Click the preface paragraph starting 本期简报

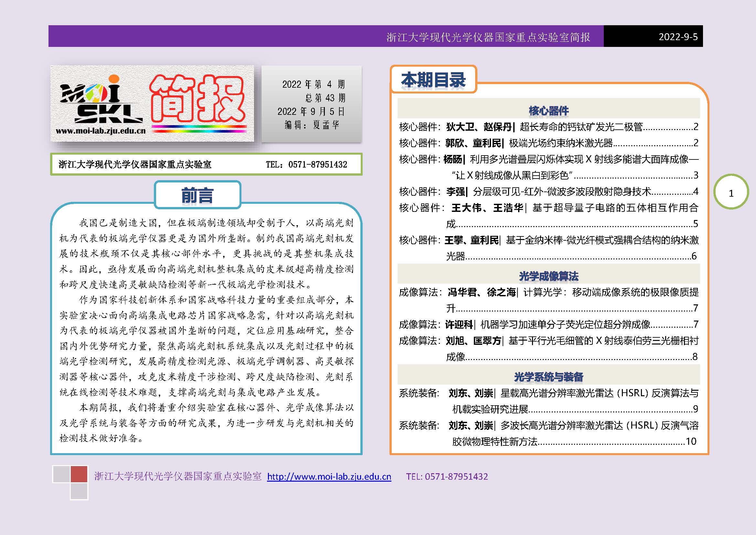coord(207,423)
